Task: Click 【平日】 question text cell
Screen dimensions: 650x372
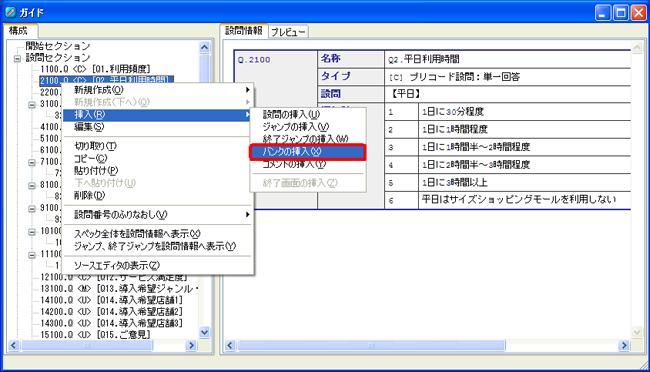Action: point(405,94)
